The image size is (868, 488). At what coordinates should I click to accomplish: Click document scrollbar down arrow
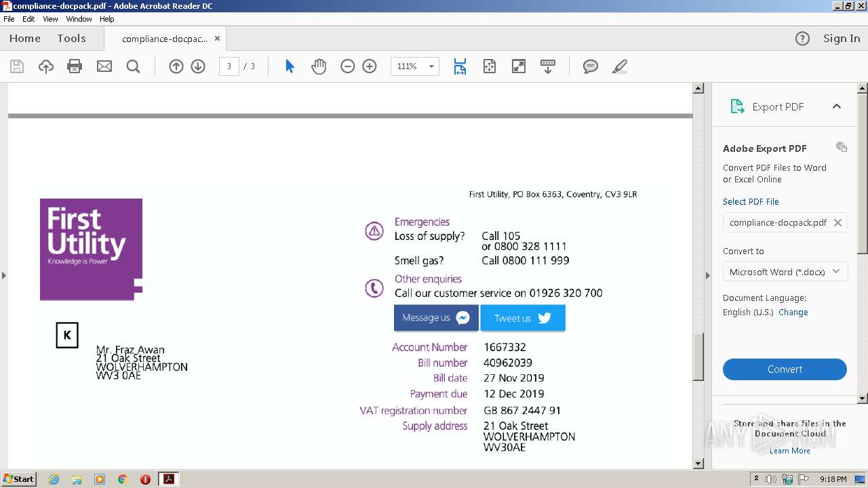[698, 464]
